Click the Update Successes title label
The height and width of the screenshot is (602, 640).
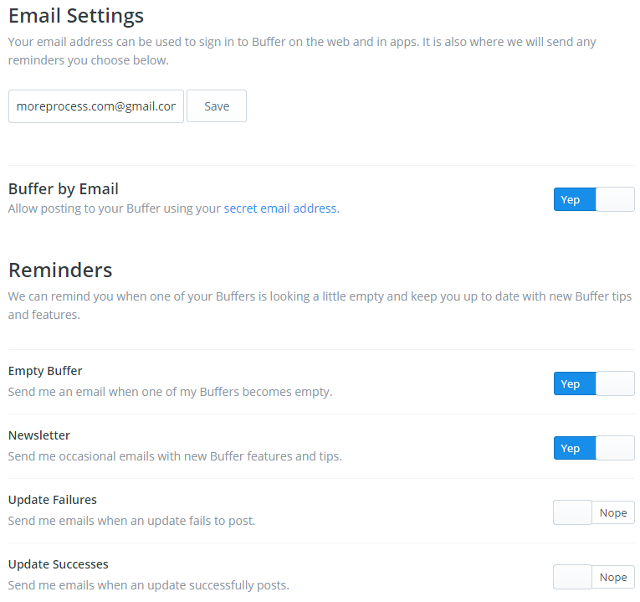coord(58,564)
